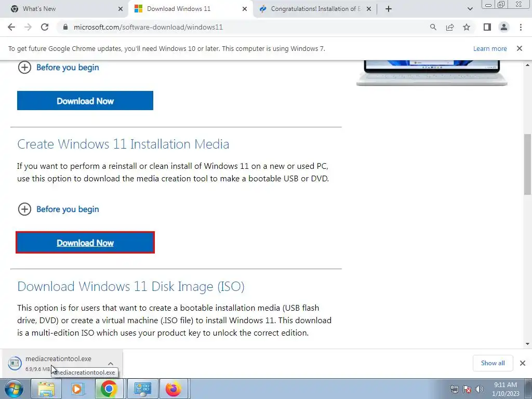
Task: Expand Before you begin under Installation Media
Action: coord(58,209)
